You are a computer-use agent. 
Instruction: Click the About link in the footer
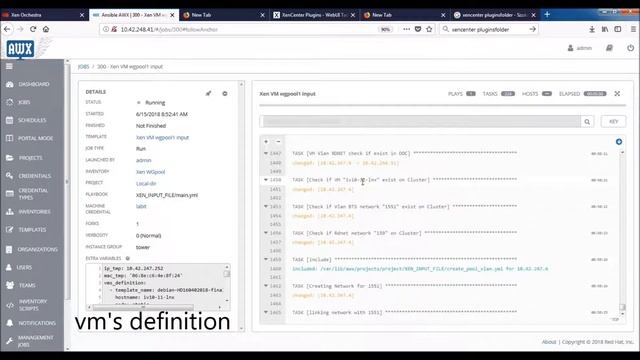pos(549,342)
